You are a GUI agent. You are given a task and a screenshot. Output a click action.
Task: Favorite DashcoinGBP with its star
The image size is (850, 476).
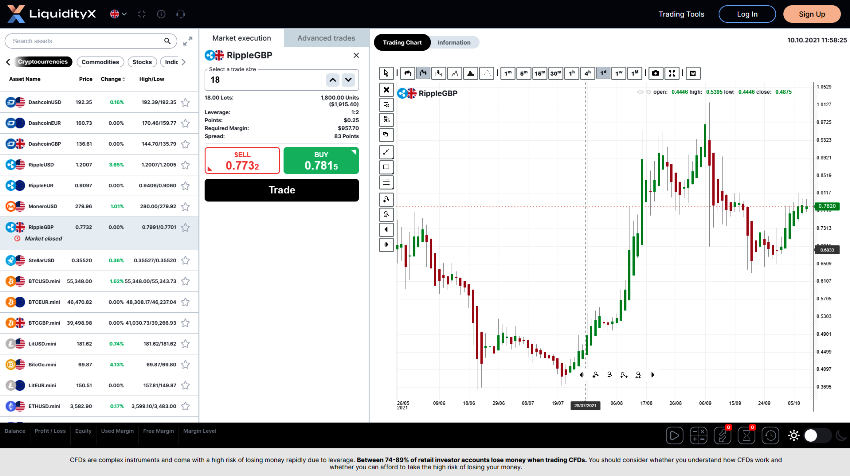click(186, 144)
